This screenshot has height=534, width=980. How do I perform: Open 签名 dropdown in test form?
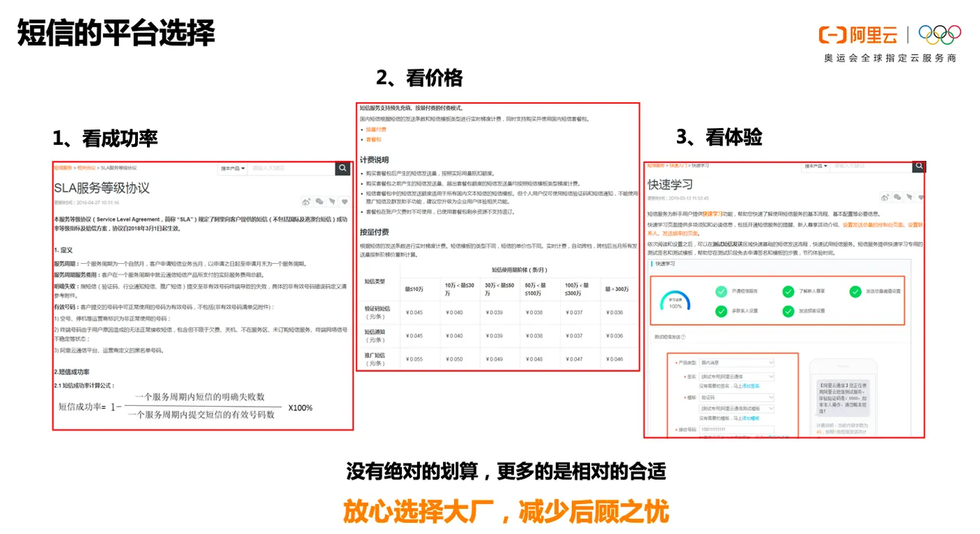point(736,377)
